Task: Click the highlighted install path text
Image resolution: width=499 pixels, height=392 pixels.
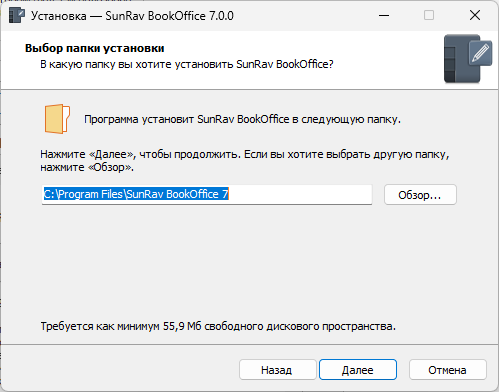Action: coord(136,194)
